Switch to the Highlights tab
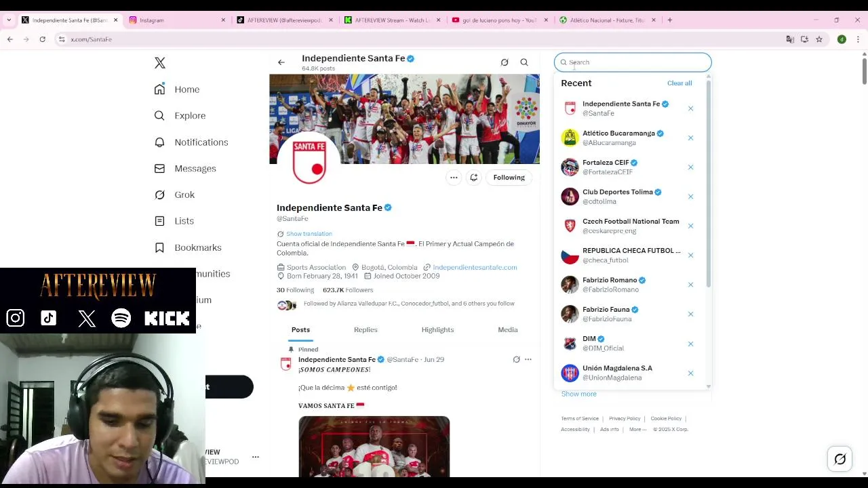 [437, 330]
